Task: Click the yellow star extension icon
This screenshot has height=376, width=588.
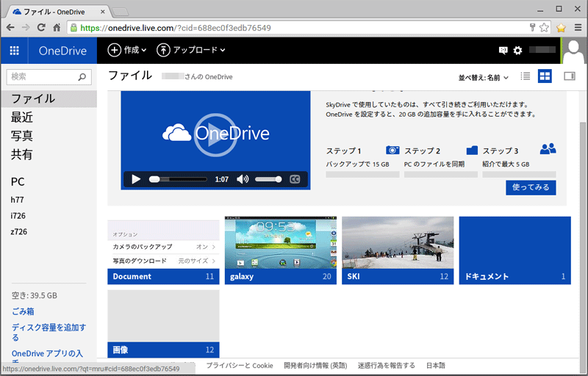Action: click(561, 28)
